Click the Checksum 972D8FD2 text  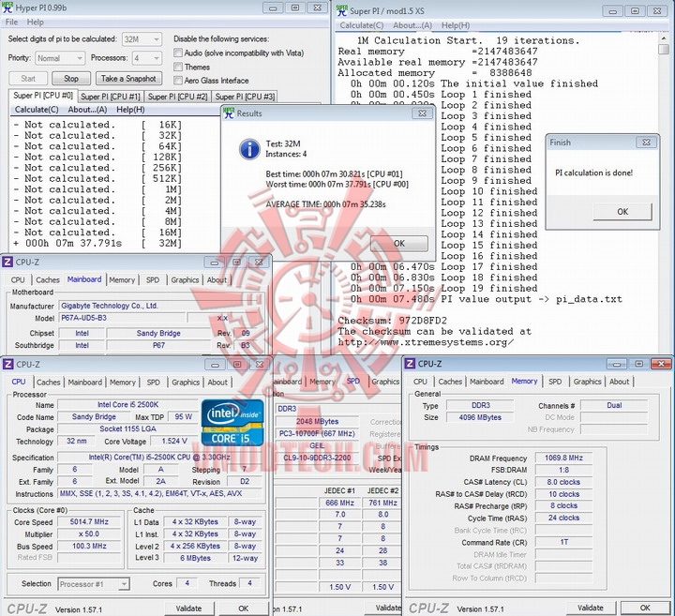coord(392,321)
